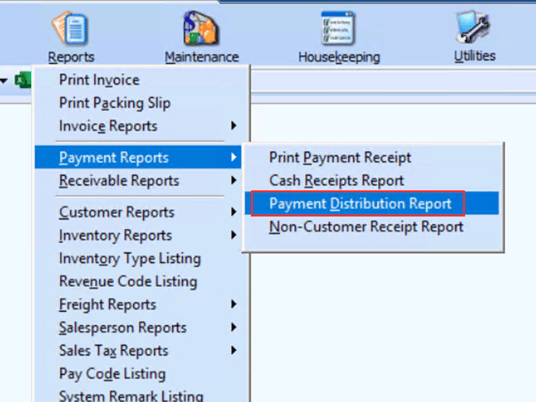Expand the Invoice Reports submenu arrow
Screen dimensions: 536x402
[234, 125]
